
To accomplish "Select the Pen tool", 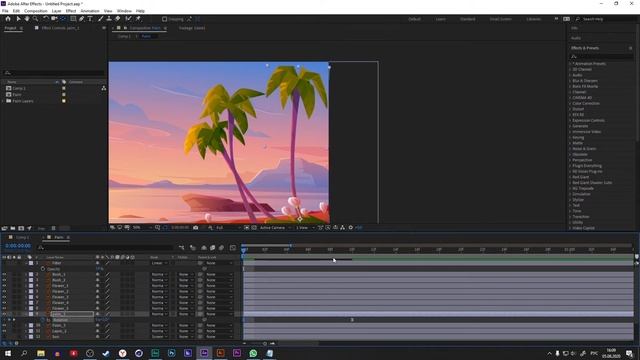I will coord(82,19).
